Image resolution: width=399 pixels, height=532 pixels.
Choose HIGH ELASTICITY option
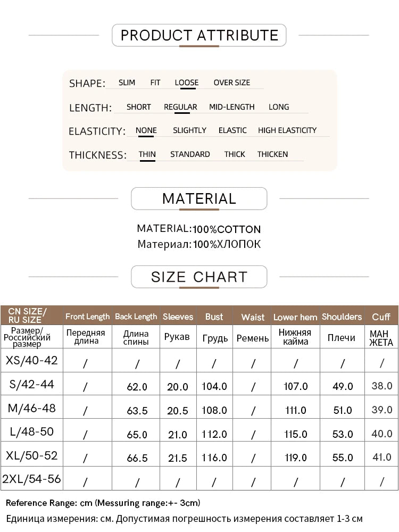tap(287, 130)
